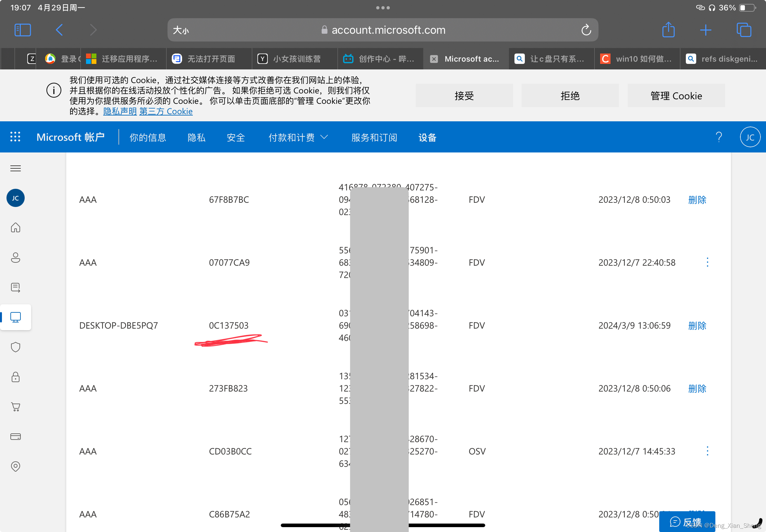
Task: Select the home icon in the sidebar
Action: [x=15, y=228]
